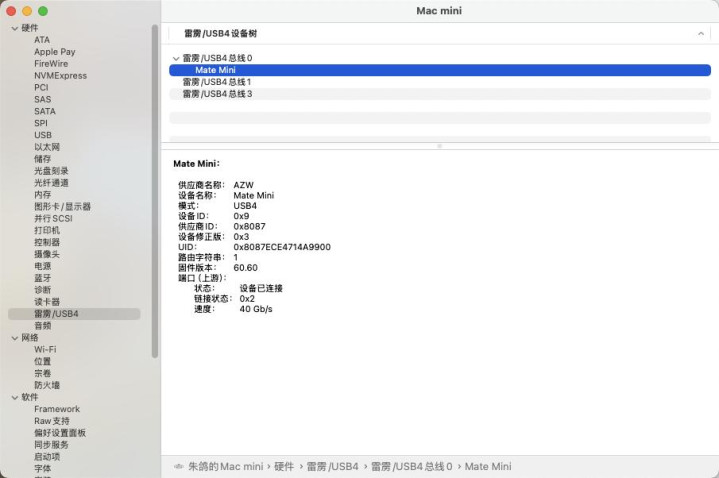Viewport: 719px width, 478px height.
Task: Select SATA in the sidebar
Action: (44, 111)
